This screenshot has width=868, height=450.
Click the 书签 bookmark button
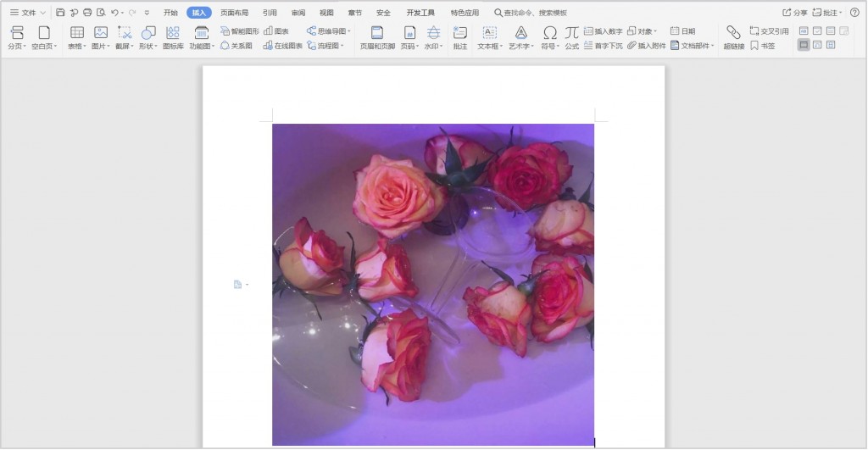pyautogui.click(x=762, y=46)
